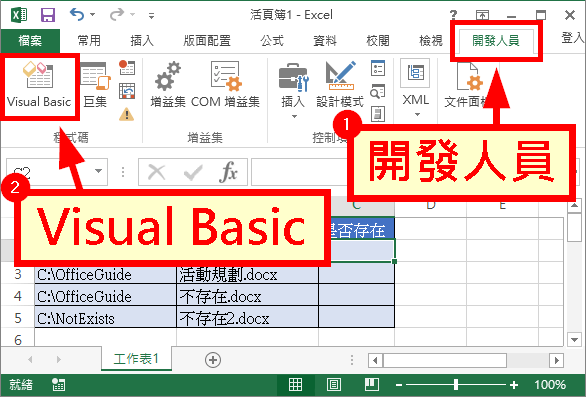Open COM 增益集 dialog
Image resolution: width=586 pixels, height=397 pixels.
point(225,85)
